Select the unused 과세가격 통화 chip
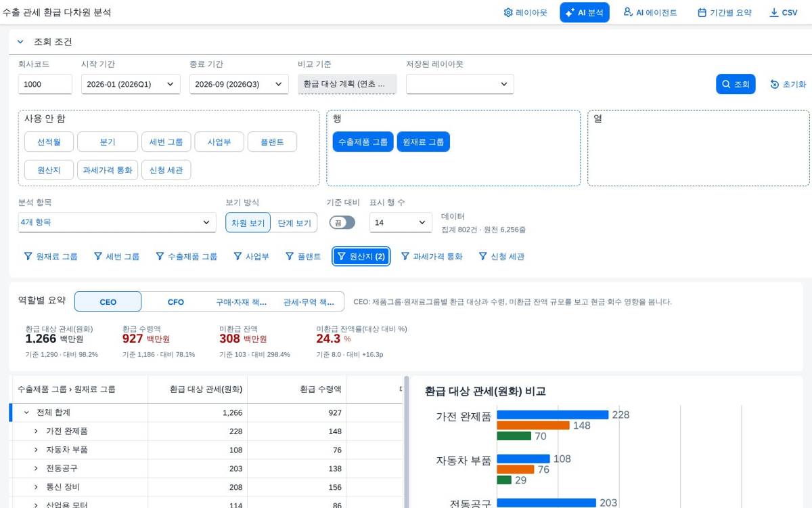The width and height of the screenshot is (812, 508). click(x=108, y=170)
